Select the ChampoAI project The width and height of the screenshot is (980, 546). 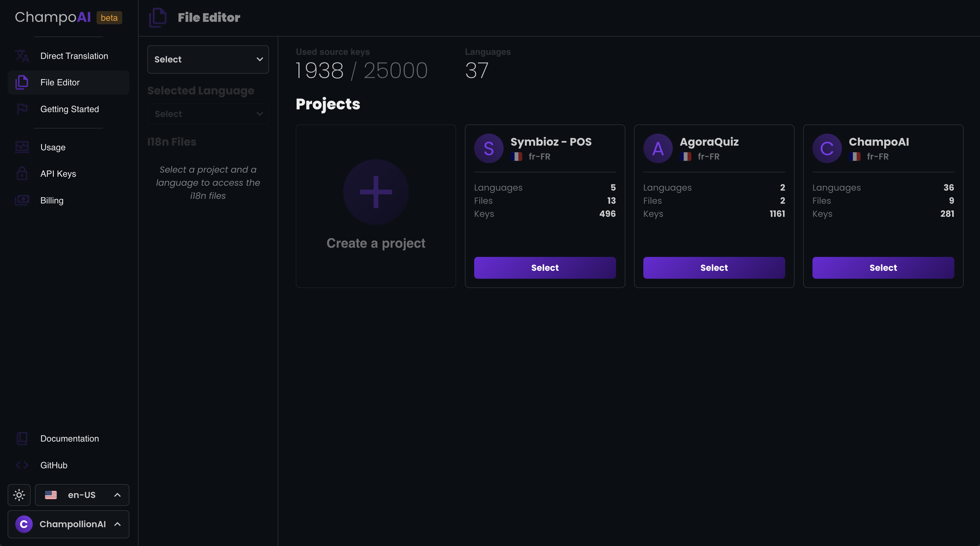[x=883, y=268]
